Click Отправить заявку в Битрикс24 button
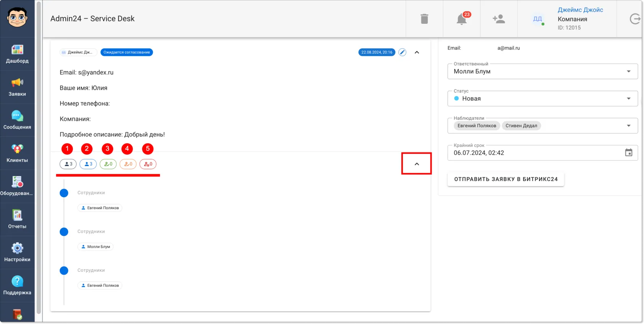644x324 pixels. (x=506, y=179)
